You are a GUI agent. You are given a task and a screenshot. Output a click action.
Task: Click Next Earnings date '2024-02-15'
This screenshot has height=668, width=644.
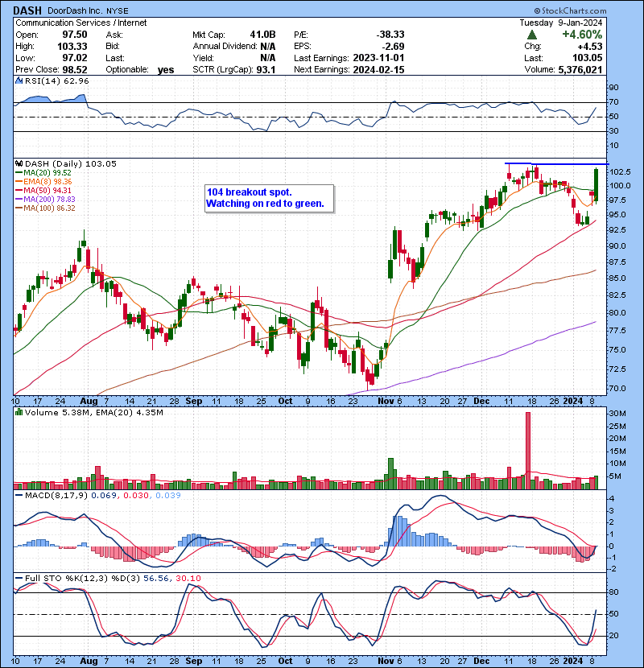[x=378, y=69]
